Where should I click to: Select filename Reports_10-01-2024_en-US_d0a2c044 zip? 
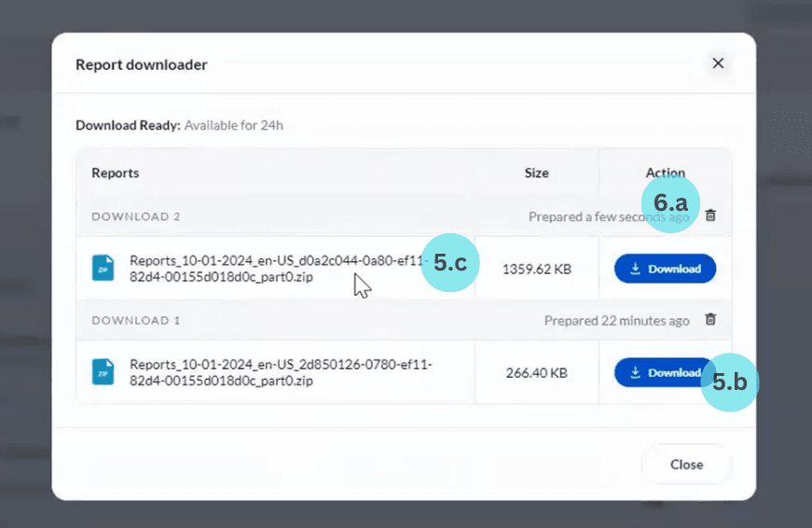[x=281, y=269]
